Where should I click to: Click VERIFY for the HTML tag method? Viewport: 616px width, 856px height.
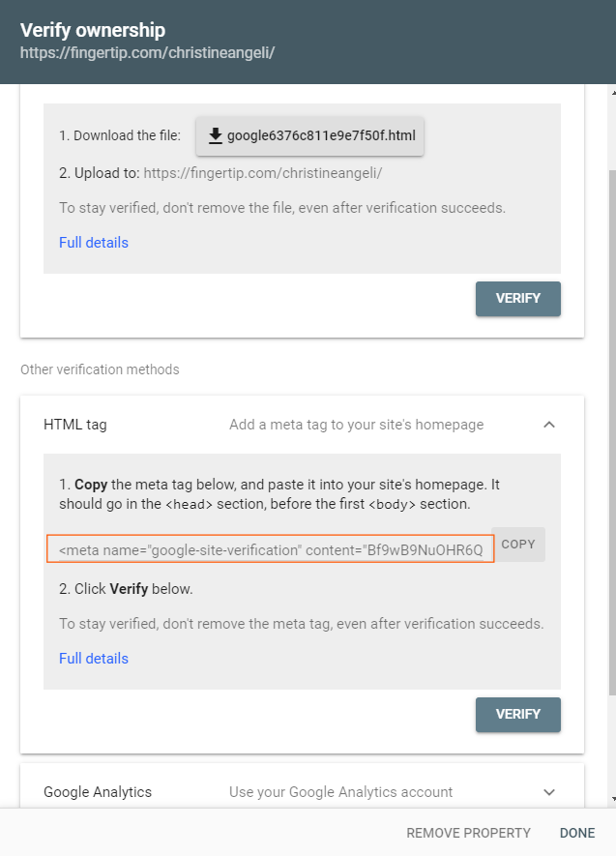click(517, 715)
